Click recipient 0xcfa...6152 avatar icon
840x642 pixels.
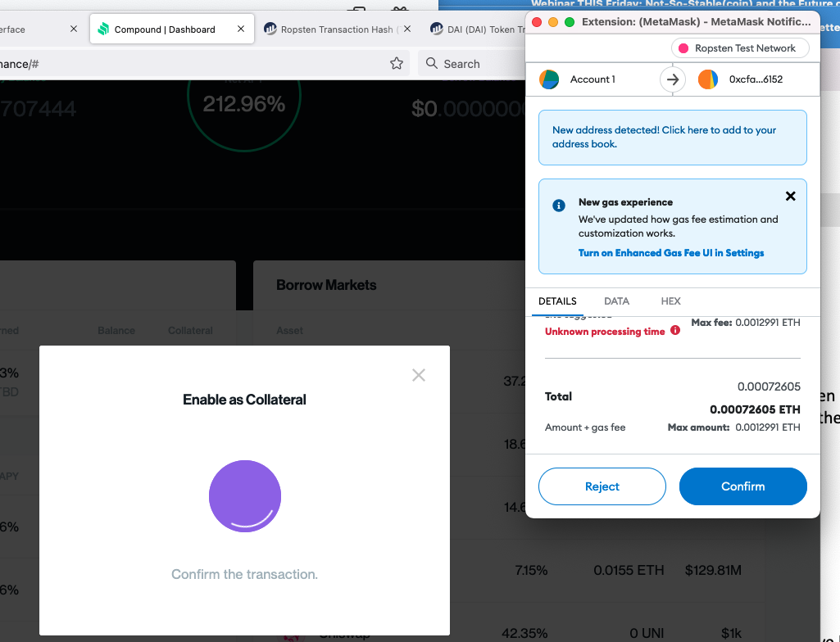click(x=708, y=79)
